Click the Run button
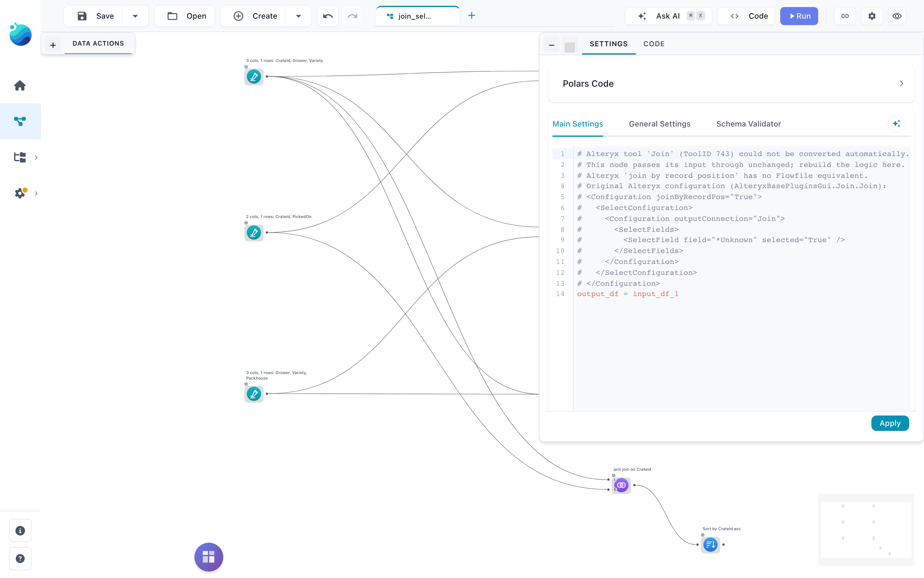The width and height of the screenshot is (924, 578). point(799,16)
